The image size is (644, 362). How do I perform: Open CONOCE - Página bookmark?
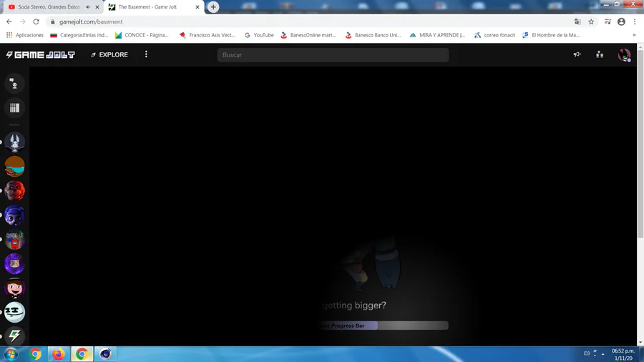[142, 35]
